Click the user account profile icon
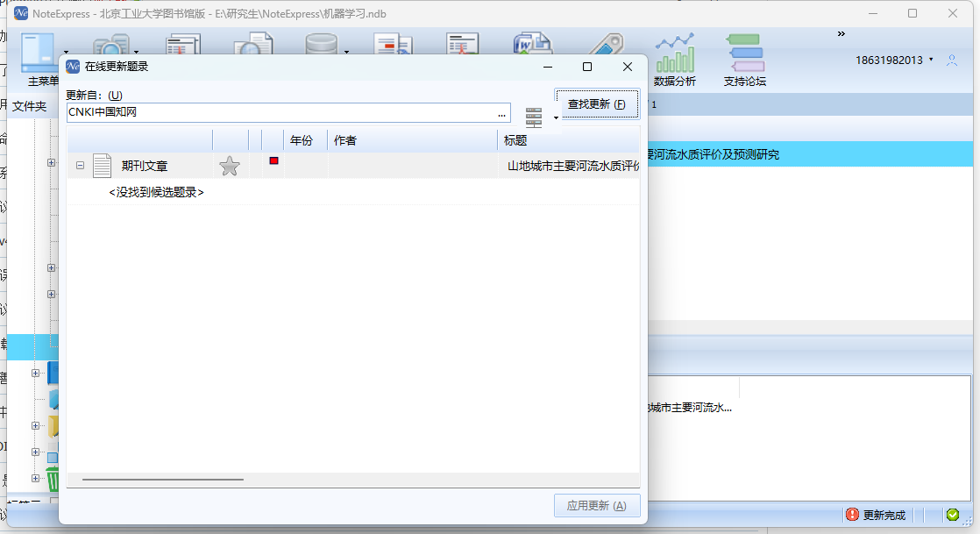This screenshot has height=534, width=980. pyautogui.click(x=952, y=61)
